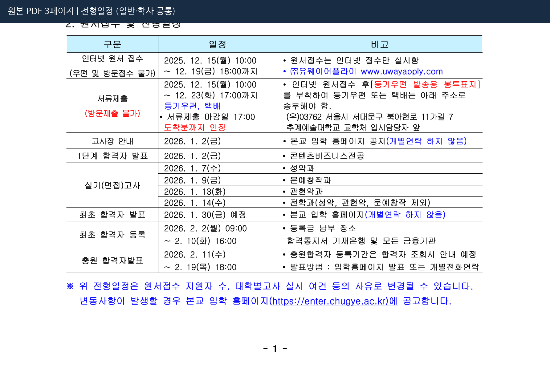Viewport: 550px width, 392px height.
Task: Click the '인터넷 원서 접수' row label
Action: pos(112,59)
